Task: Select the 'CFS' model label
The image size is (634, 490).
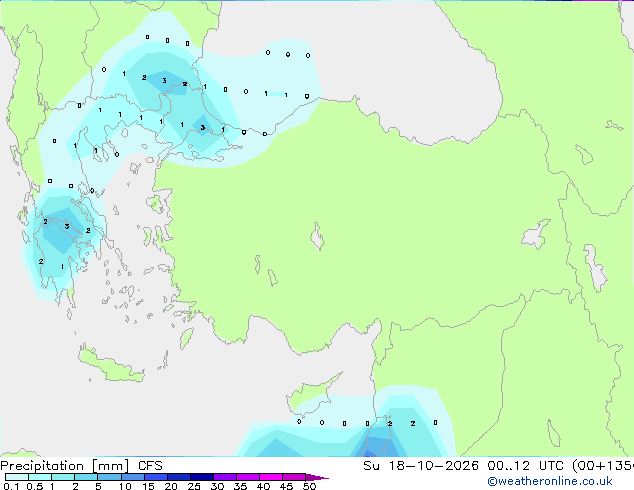Action: coord(150,466)
